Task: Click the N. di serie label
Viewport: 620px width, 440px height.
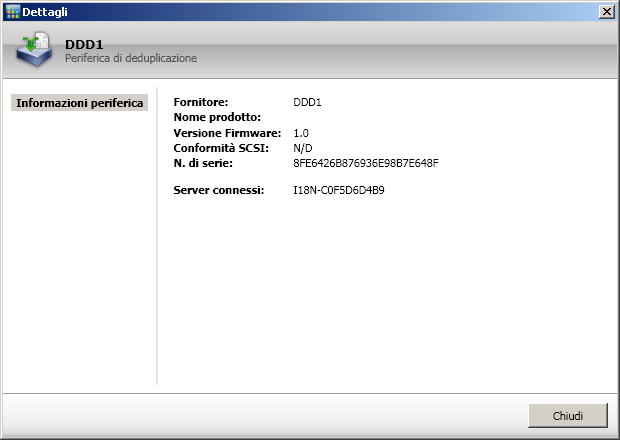Action: pos(203,163)
